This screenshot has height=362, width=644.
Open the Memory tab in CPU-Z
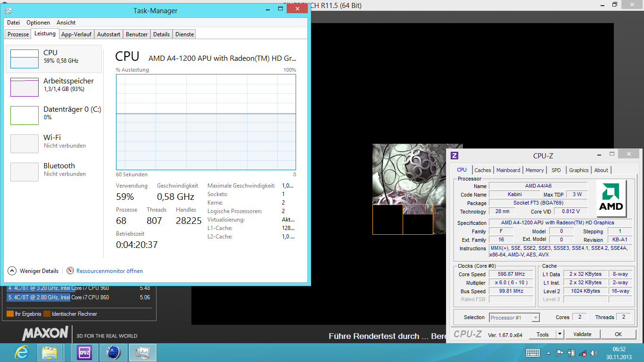[535, 170]
